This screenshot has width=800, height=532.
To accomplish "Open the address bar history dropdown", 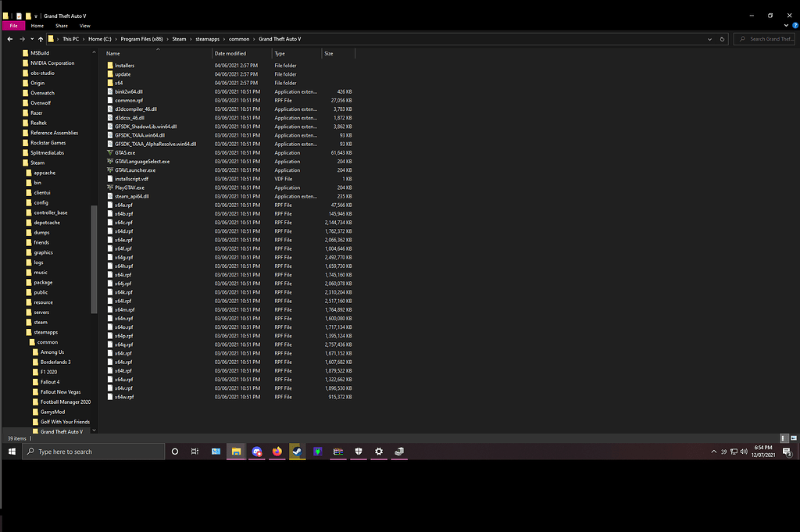I will tap(709, 39).
